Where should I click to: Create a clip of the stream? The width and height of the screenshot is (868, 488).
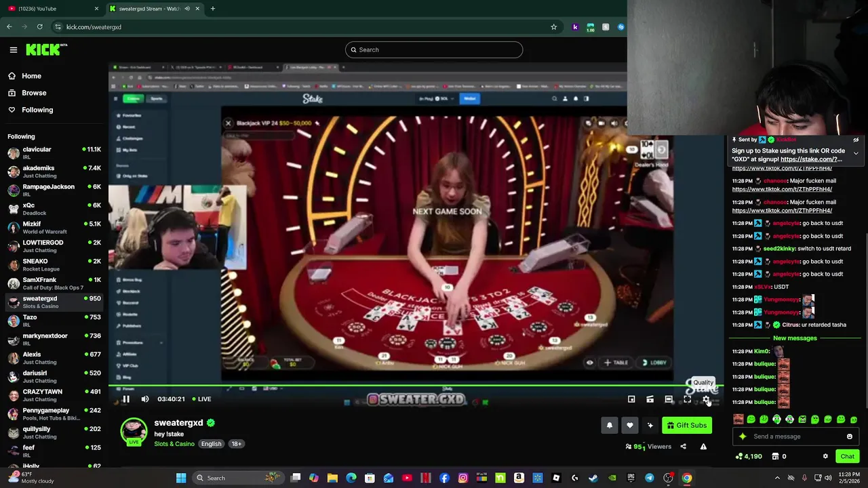click(x=650, y=399)
